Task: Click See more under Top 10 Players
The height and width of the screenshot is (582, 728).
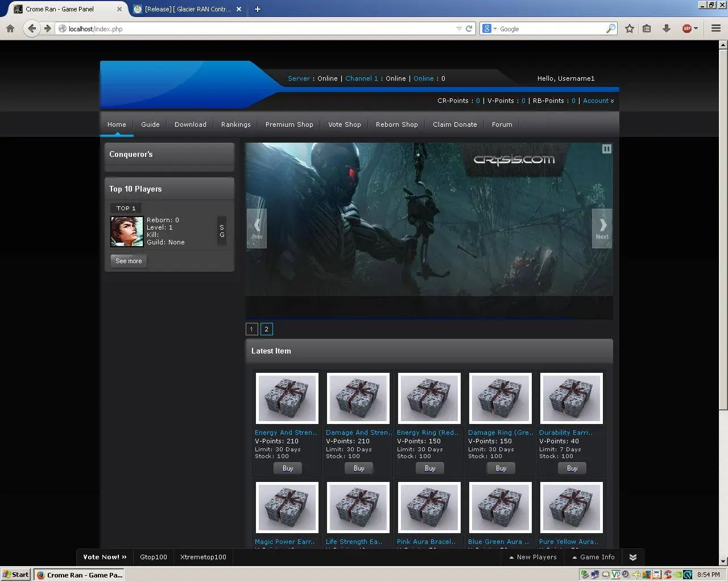Action: [129, 261]
